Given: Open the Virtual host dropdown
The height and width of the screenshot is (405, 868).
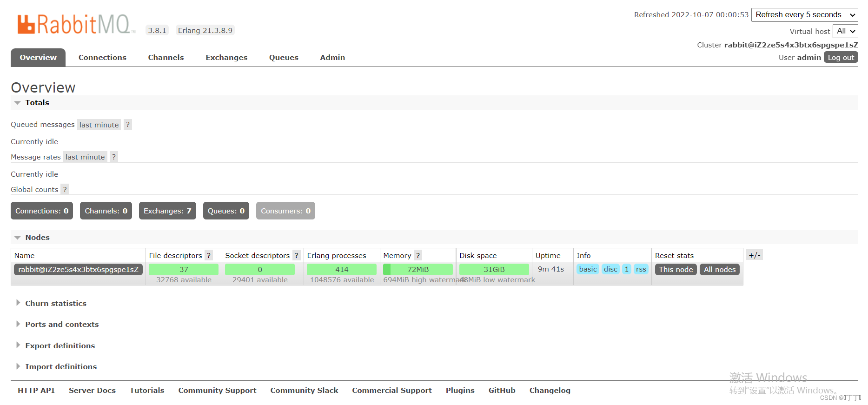Looking at the screenshot, I should pyautogui.click(x=845, y=31).
